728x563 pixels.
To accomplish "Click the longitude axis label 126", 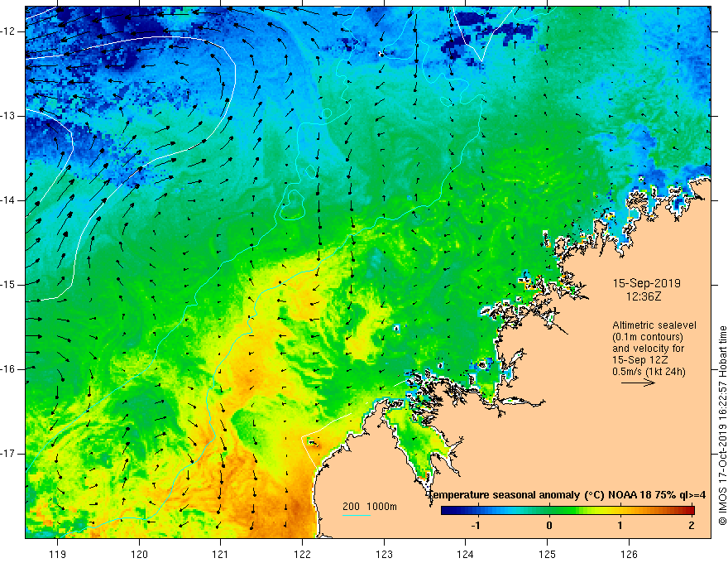I will [629, 554].
